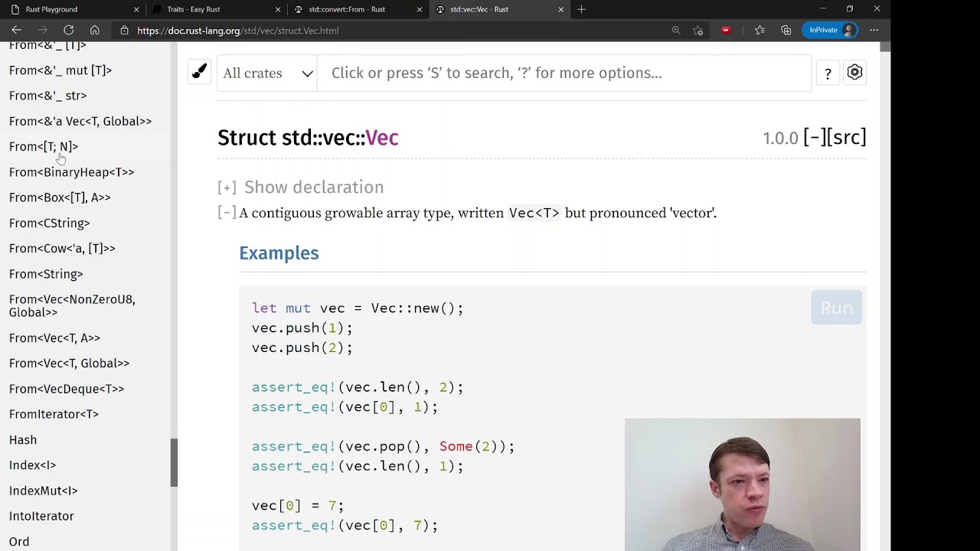Switch to the Traits - Easy Rust tab
980x551 pixels.
click(215, 9)
